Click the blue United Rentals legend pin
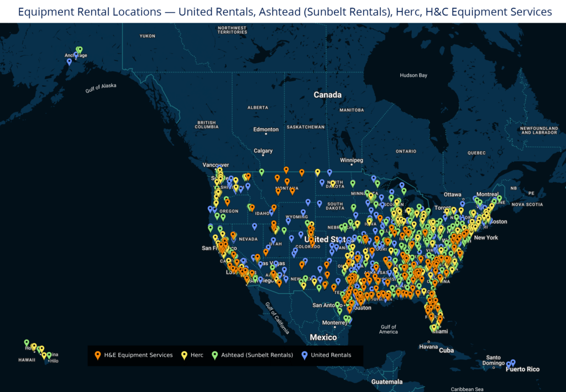Viewport: 566px width, 392px height. click(x=305, y=356)
